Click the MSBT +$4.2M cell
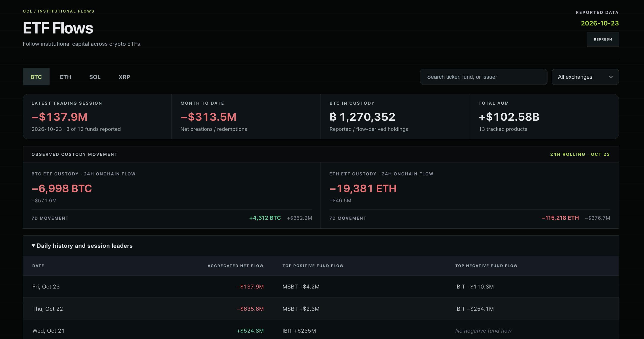Screen dimensions: 644x339 [x=301, y=287]
